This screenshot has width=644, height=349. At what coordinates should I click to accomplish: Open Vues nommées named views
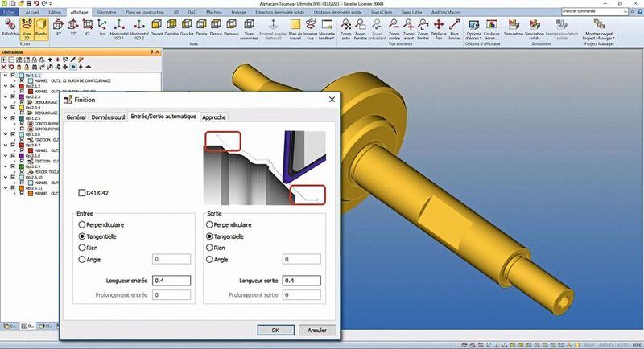tap(249, 29)
